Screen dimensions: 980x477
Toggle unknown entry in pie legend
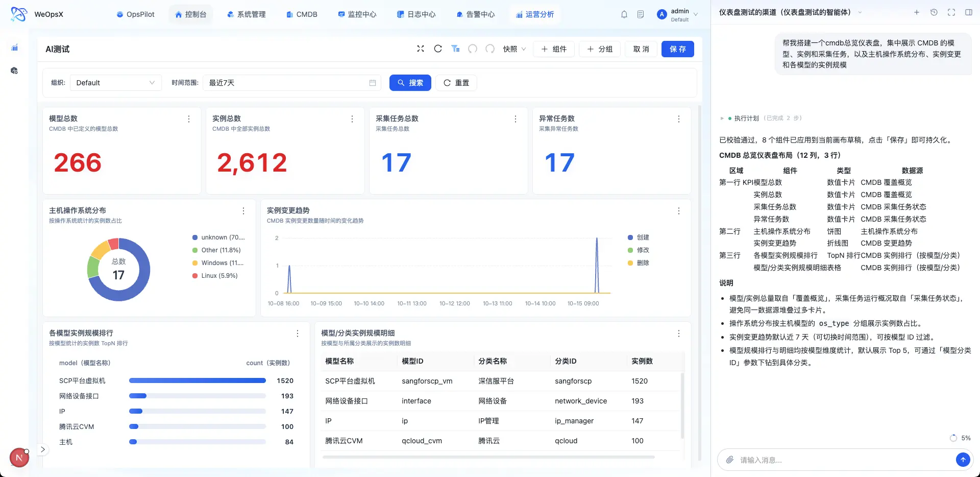point(218,237)
